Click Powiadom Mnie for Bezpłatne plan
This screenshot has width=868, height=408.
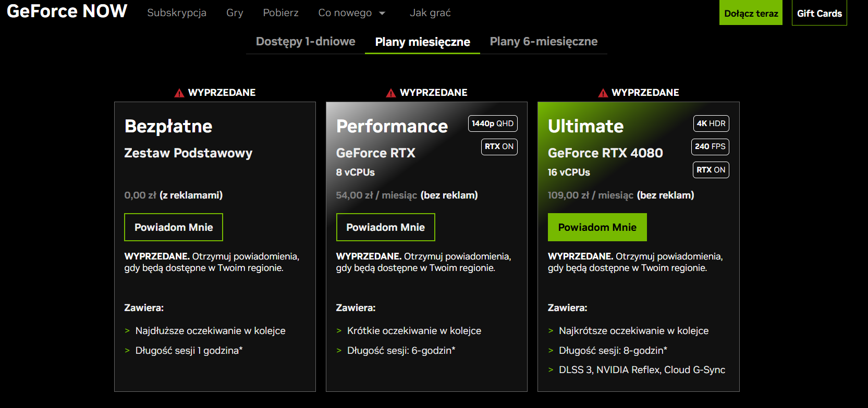174,227
